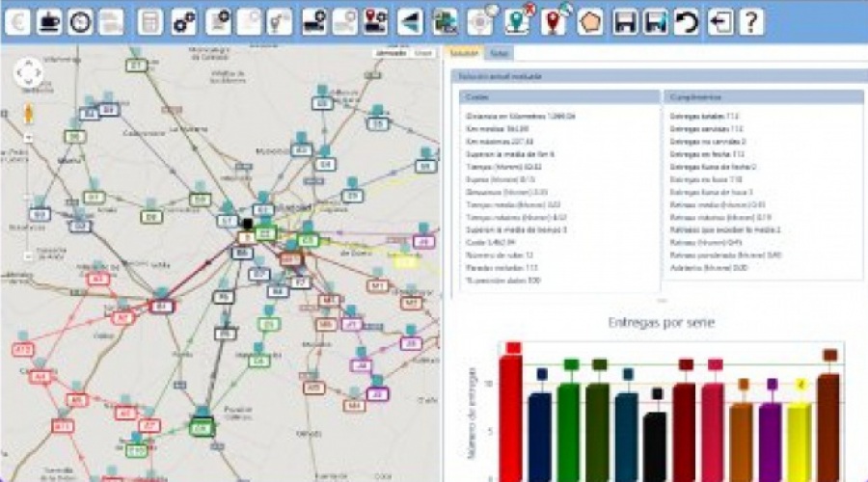Click the 'Km máximos' row in Costes

point(502,142)
